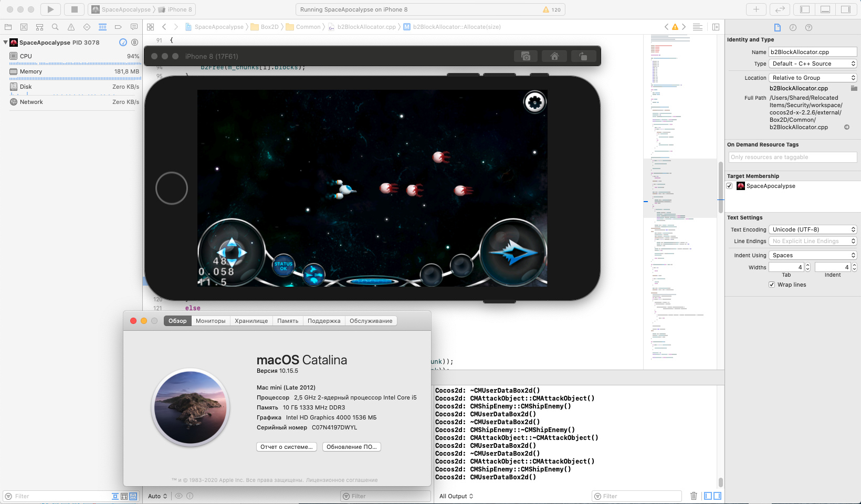Switch to Поддержка tab in About window

[x=324, y=321]
